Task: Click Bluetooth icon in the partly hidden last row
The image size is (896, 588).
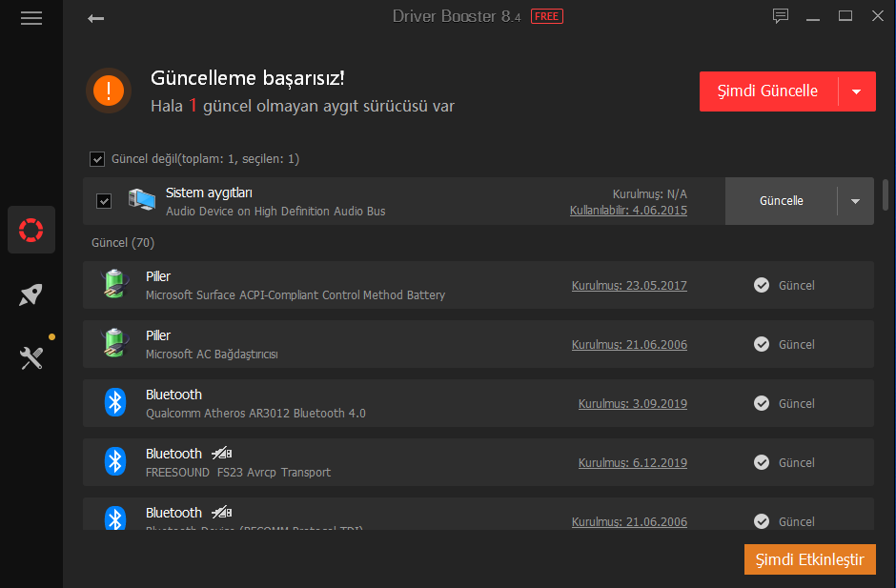Action: 115,518
